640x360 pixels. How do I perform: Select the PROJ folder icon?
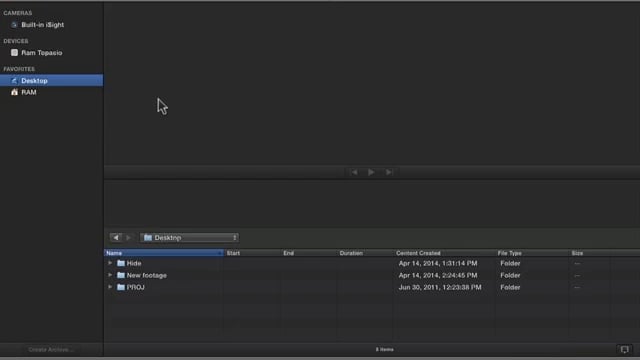point(121,287)
